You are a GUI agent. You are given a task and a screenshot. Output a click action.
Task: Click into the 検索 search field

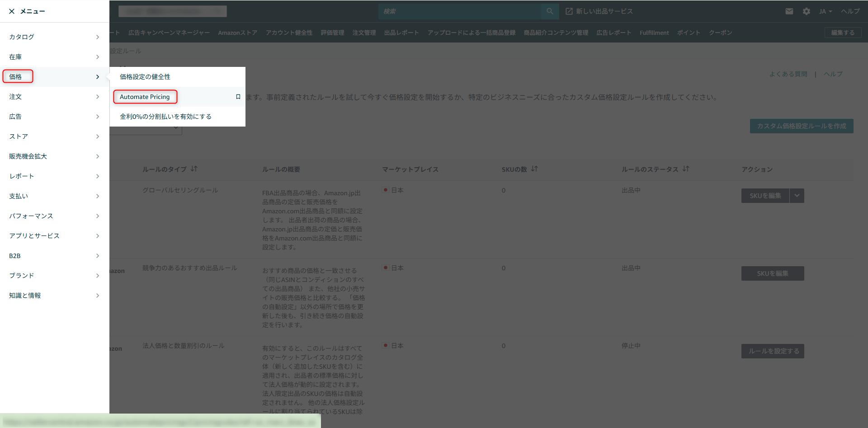[x=459, y=11]
